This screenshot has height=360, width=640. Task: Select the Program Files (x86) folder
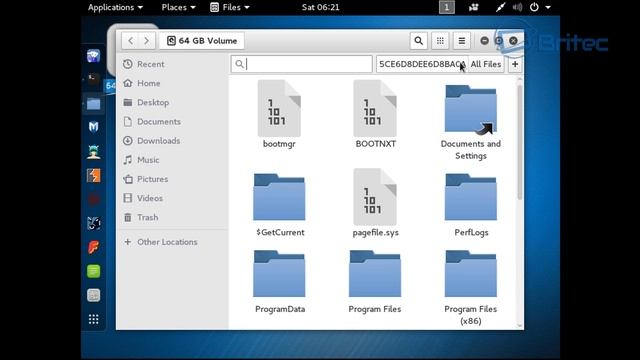pyautogui.click(x=471, y=274)
